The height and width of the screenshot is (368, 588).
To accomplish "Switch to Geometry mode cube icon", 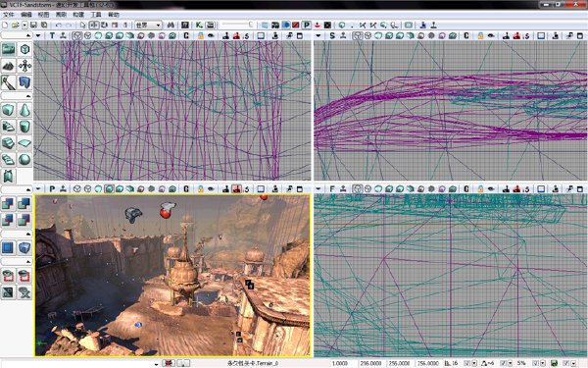I will coord(24,49).
